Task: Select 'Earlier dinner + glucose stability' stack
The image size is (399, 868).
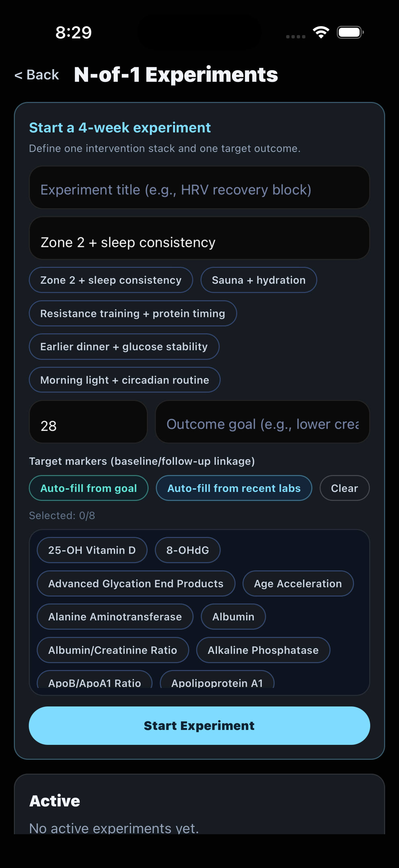Action: pyautogui.click(x=124, y=346)
